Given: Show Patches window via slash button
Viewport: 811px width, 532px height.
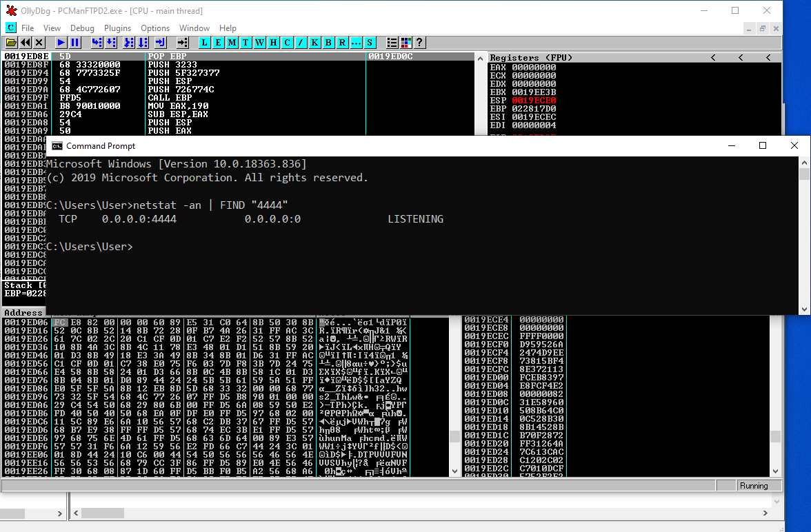Looking at the screenshot, I should click(301, 43).
